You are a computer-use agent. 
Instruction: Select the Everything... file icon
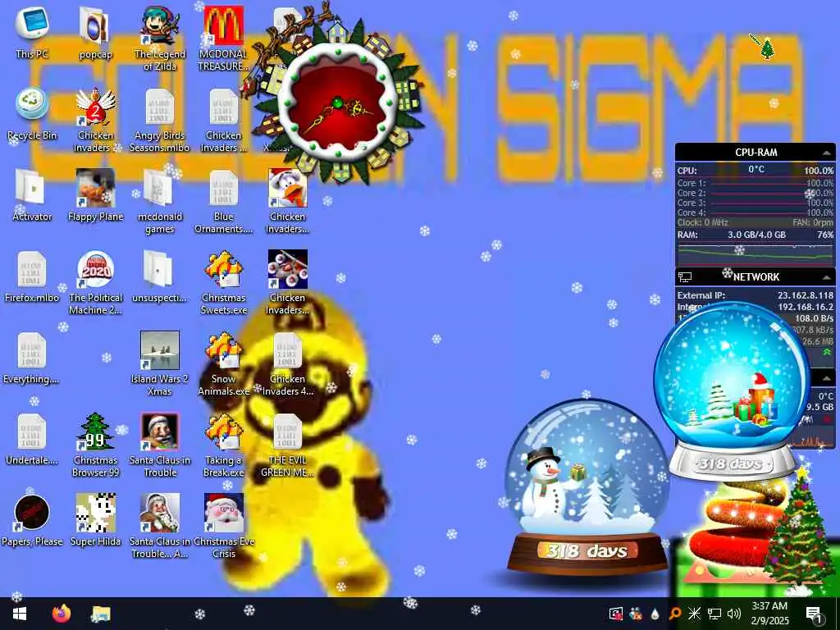pyautogui.click(x=32, y=358)
